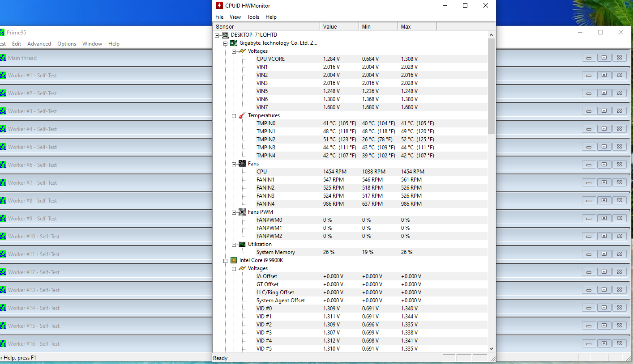
Task: Collapse the Fans PWM section
Action: [234, 212]
